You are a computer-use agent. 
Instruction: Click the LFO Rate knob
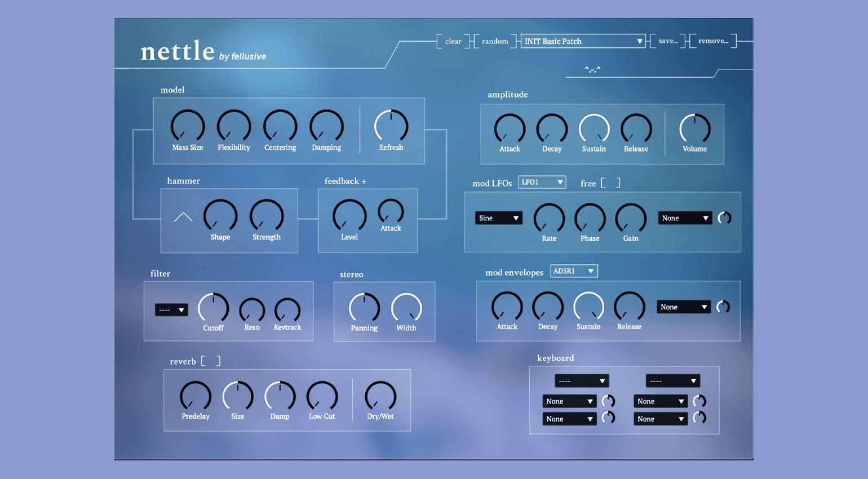coord(549,219)
